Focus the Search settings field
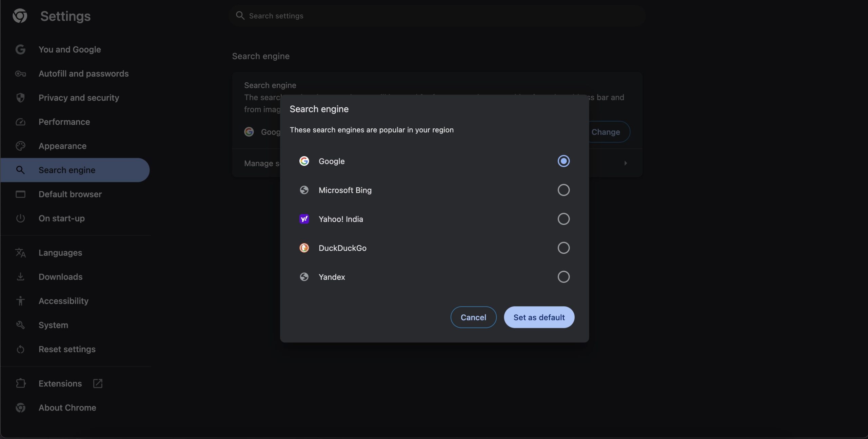 pyautogui.click(x=437, y=16)
